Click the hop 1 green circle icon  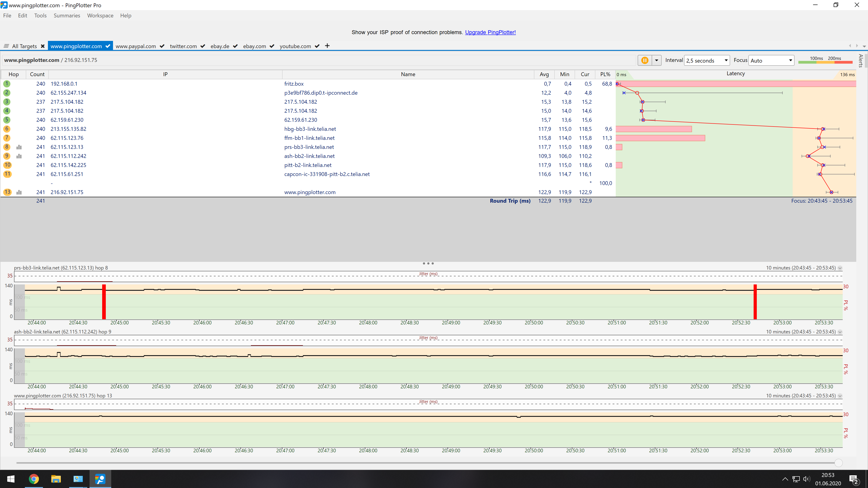click(7, 84)
